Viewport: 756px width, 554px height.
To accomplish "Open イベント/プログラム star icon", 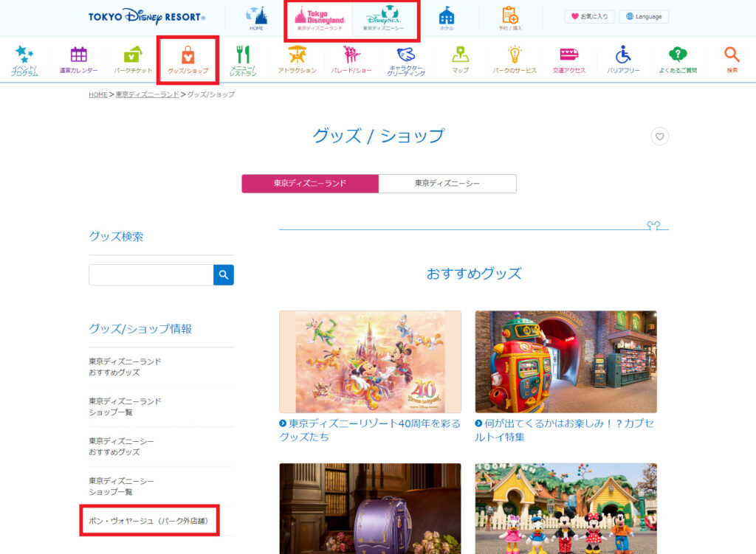I will pos(24,60).
